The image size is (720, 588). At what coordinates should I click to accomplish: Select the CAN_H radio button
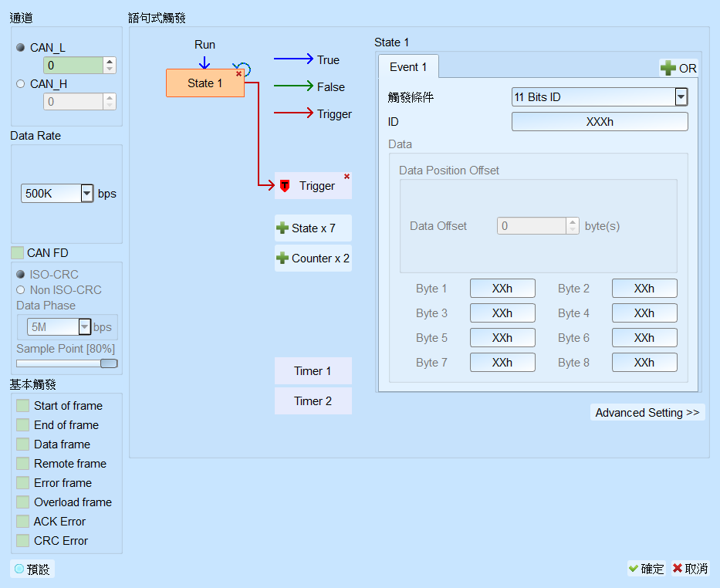click(20, 83)
